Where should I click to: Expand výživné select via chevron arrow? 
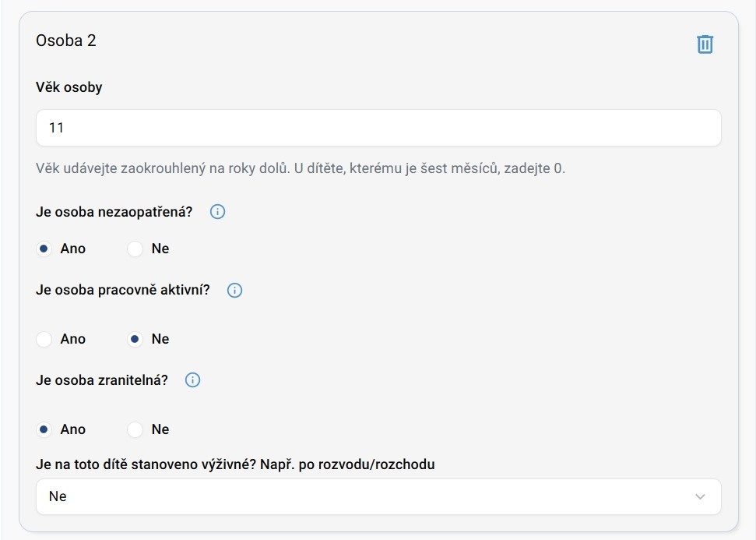click(700, 496)
